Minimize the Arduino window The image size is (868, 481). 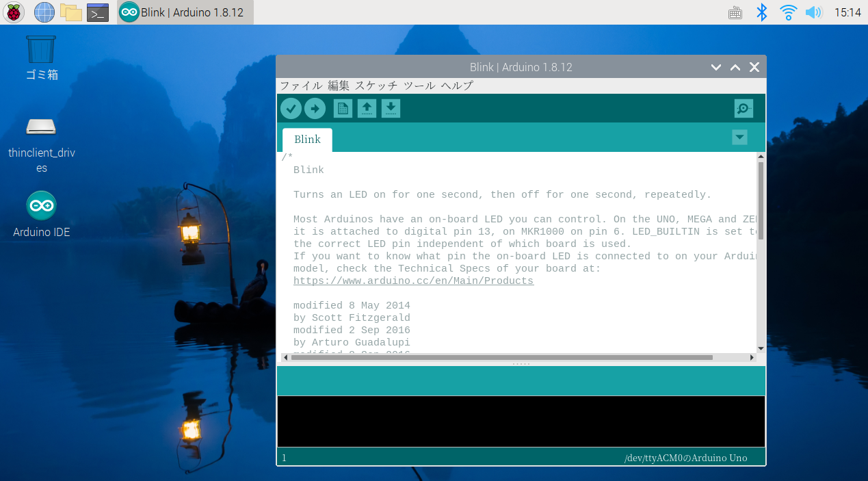716,67
